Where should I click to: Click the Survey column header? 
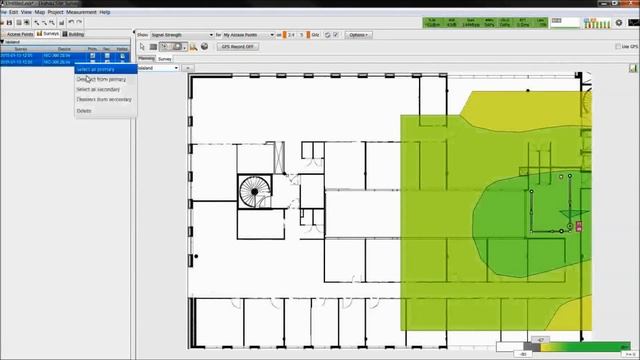(x=21, y=49)
